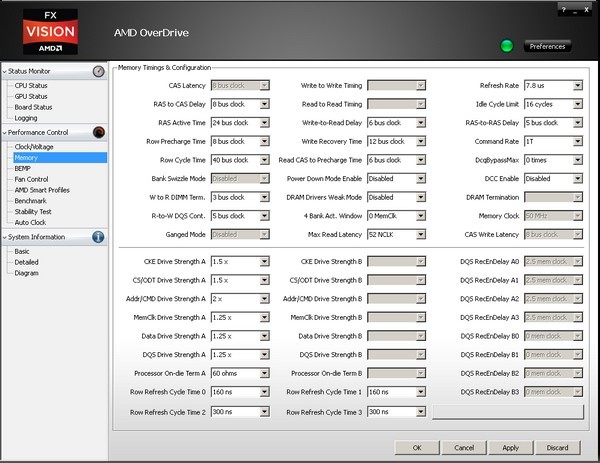
Task: Click the Discard button
Action: coord(557,447)
